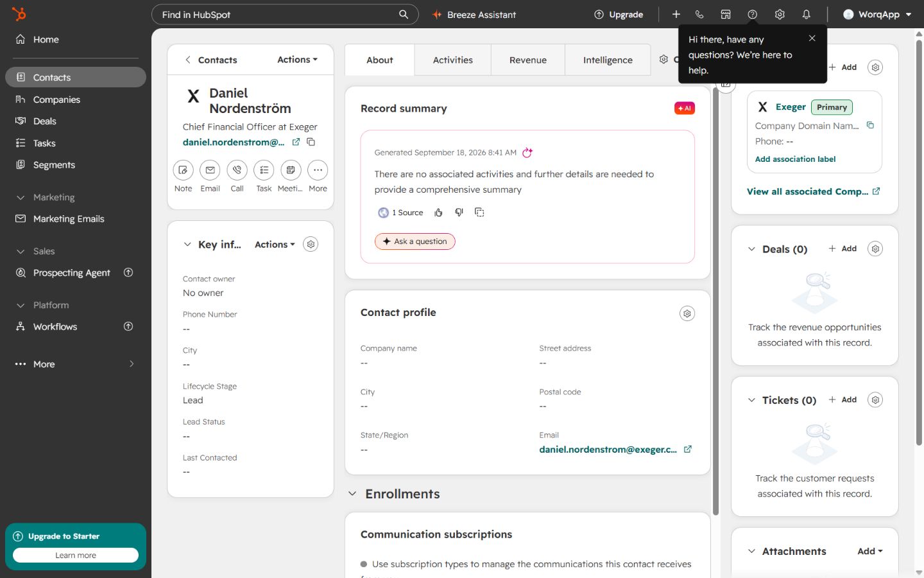The width and height of the screenshot is (924, 578).
Task: Open the notifications bell
Action: 806,14
